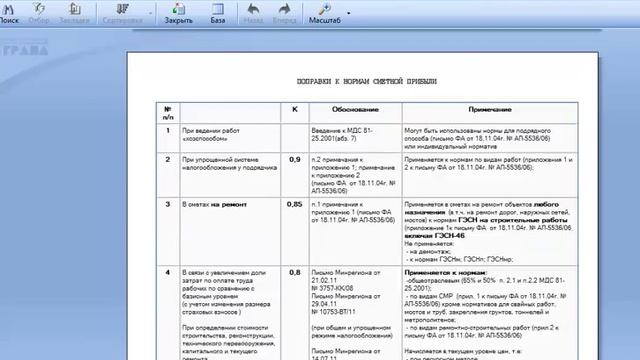Click "включая ГЭСН-46" text in row 3
Image resolution: width=640 pixels, height=360 pixels.
click(x=434, y=236)
